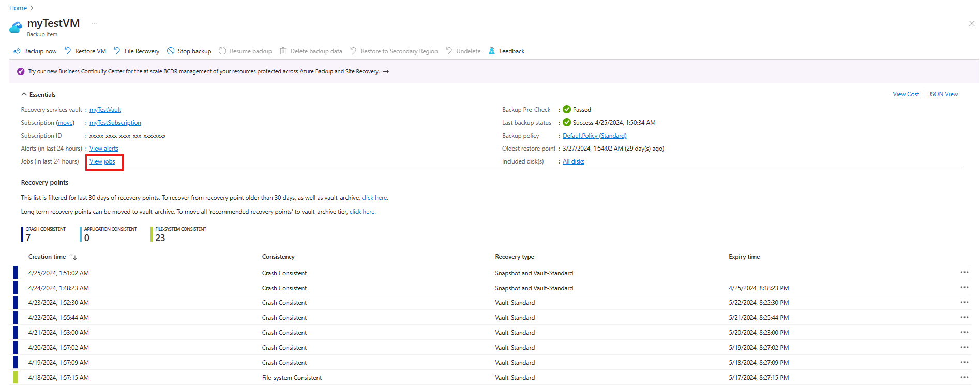The height and width of the screenshot is (385, 980).
Task: Open more options for 4/24/2024 recovery point
Action: tap(964, 287)
